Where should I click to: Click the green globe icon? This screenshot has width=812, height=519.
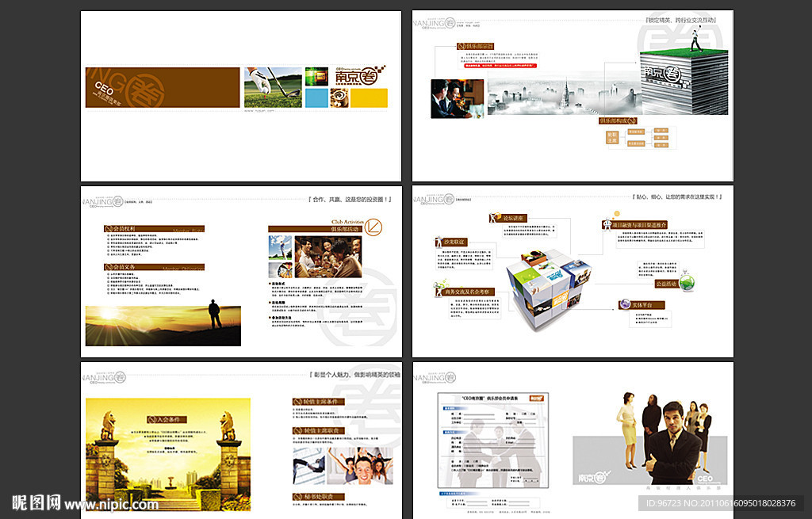tap(687, 281)
